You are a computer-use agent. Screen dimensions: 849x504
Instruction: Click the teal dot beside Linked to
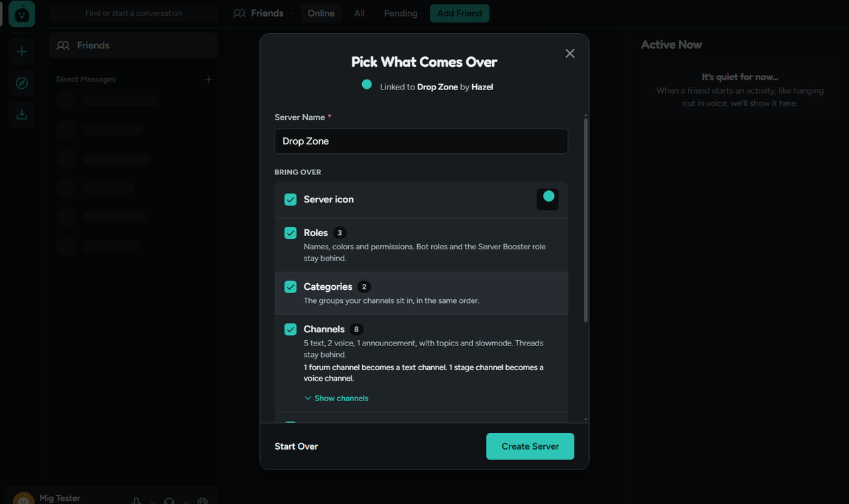click(367, 84)
